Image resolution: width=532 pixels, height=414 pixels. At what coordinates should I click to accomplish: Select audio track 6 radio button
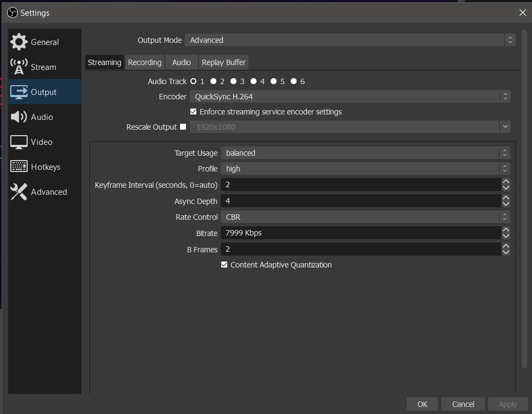293,81
